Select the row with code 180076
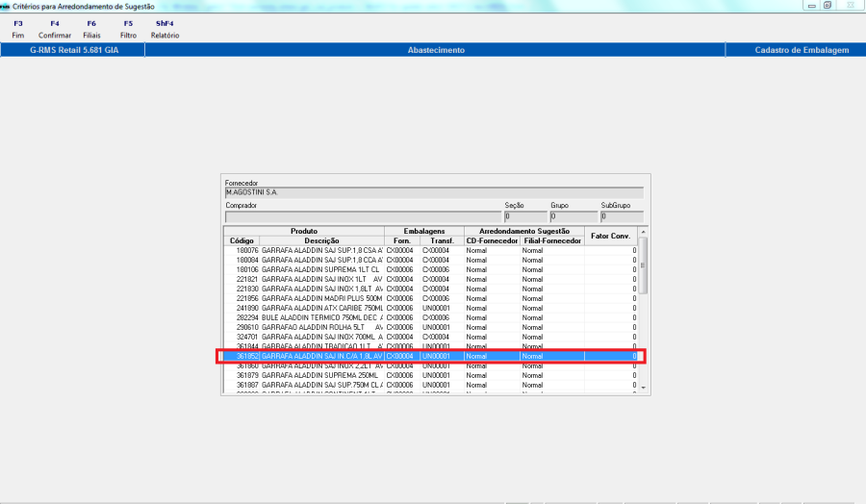The height and width of the screenshot is (504, 866). coord(431,251)
